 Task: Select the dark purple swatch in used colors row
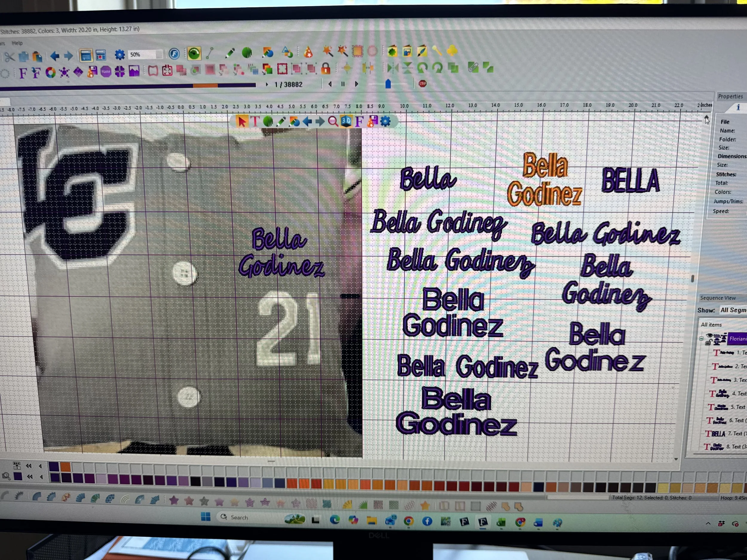tap(54, 467)
